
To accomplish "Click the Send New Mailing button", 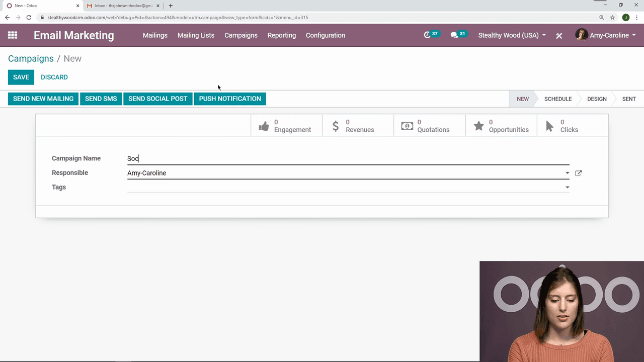I will pos(43,99).
